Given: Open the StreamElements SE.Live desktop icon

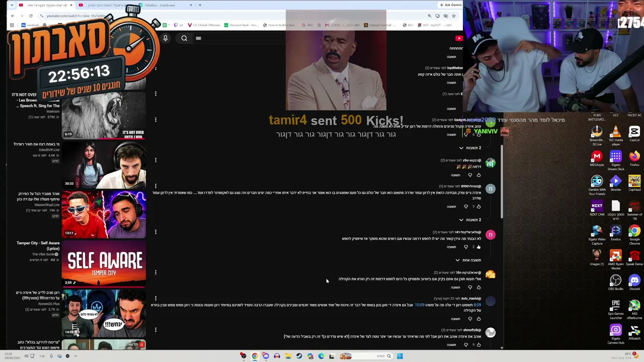Looking at the screenshot, I should coord(597,136).
